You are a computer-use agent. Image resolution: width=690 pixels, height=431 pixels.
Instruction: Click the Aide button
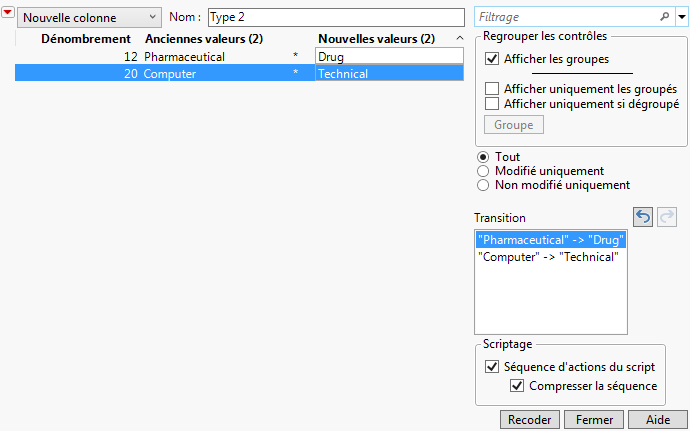coord(658,420)
